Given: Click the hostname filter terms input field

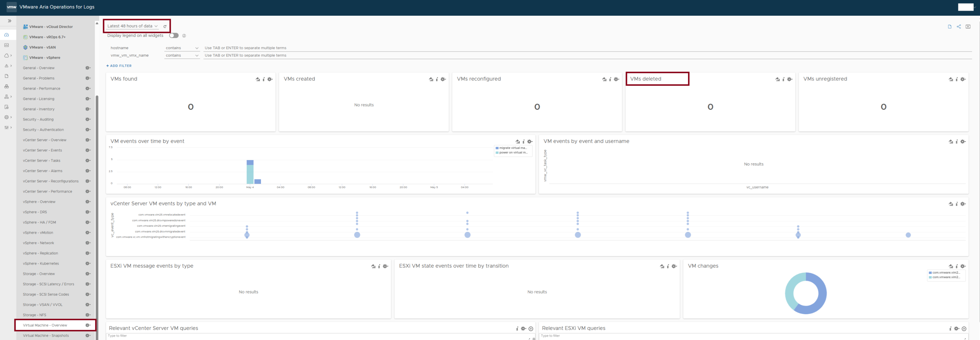Looking at the screenshot, I should (587, 48).
